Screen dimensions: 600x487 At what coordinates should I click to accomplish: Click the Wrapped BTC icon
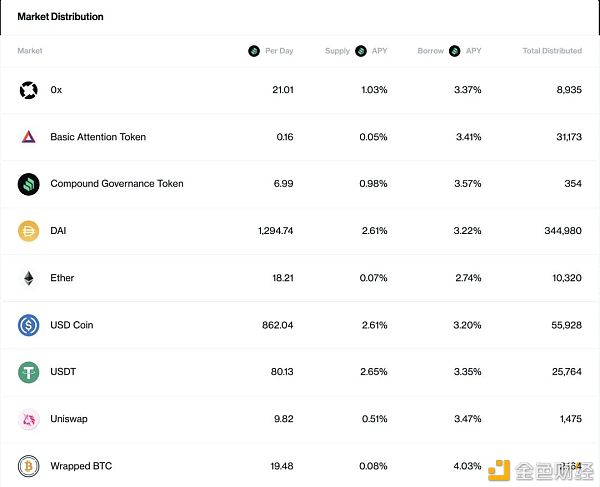29,466
